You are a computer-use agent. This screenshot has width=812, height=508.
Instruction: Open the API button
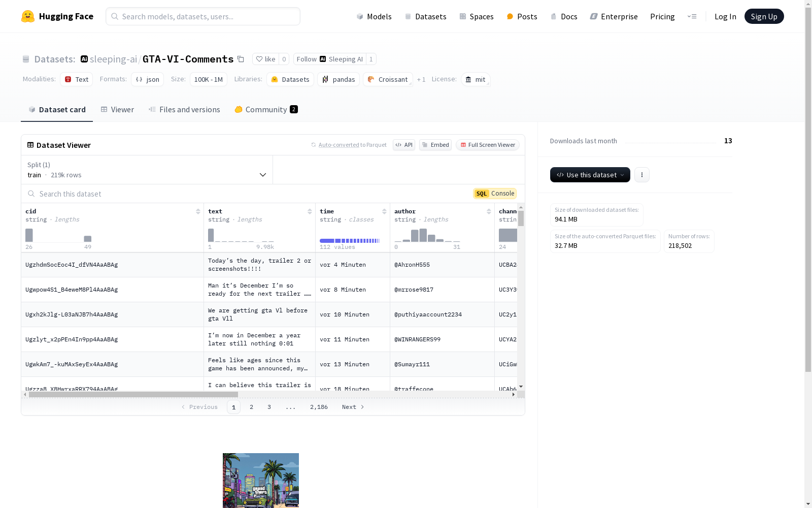tap(404, 145)
